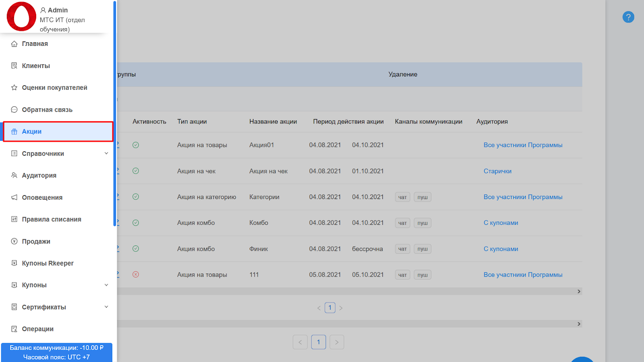Viewport: 644px width, 362px height.
Task: Go to Оценки покупателей
Action: (x=54, y=88)
